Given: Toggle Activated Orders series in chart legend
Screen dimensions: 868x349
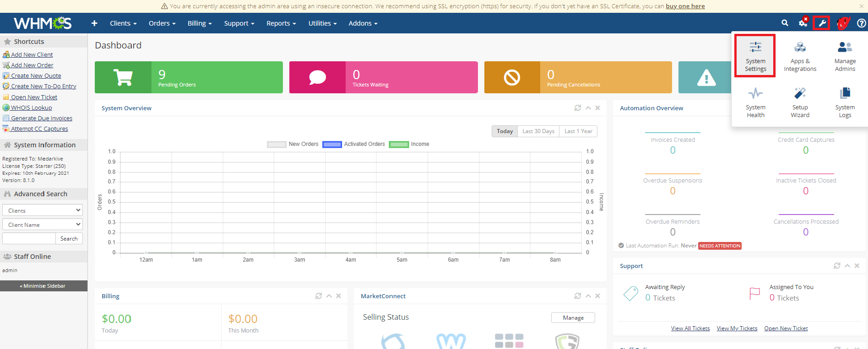Looking at the screenshot, I should point(354,144).
